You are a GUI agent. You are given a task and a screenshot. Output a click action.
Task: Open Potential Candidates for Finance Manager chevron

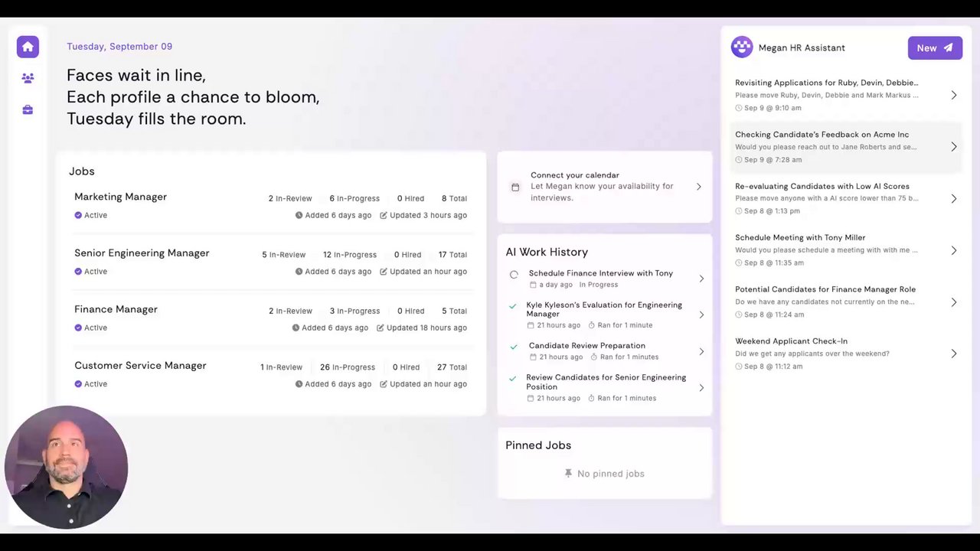[x=954, y=302]
